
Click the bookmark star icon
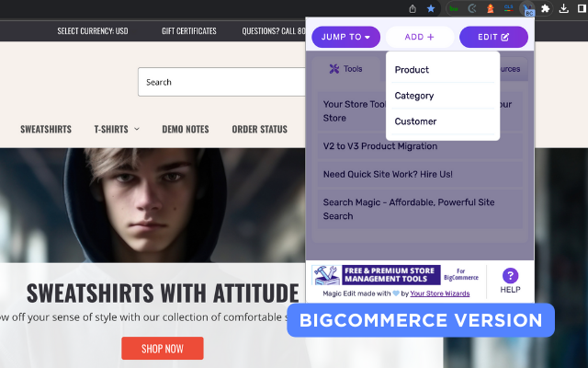[x=431, y=8]
